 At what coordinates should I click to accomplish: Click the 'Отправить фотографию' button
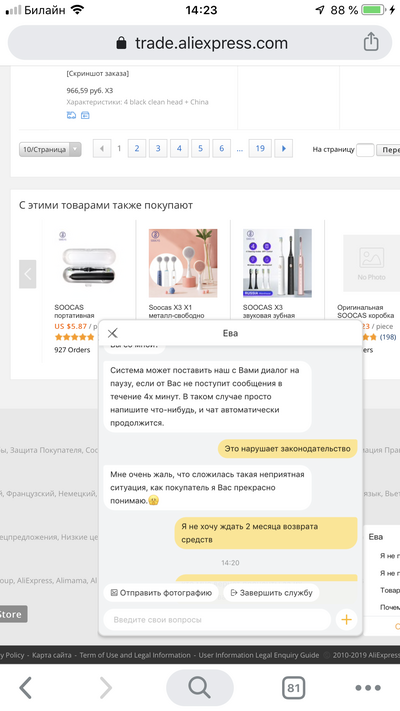point(161,593)
